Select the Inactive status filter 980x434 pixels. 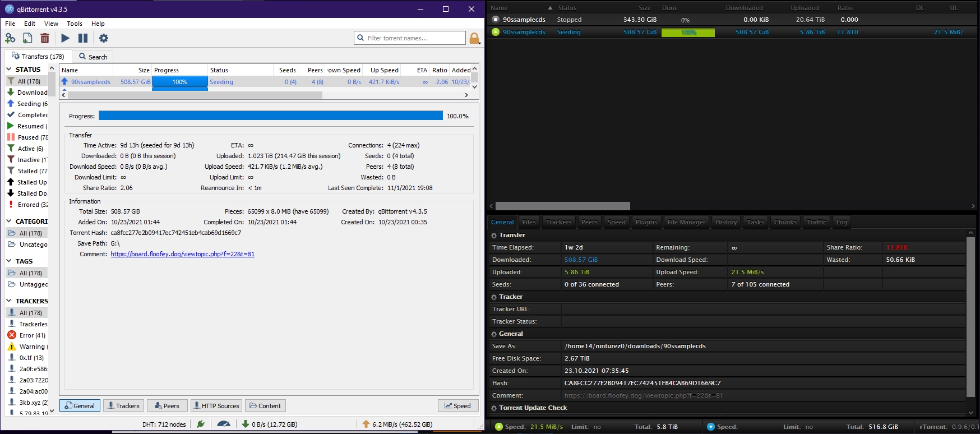pyautogui.click(x=28, y=160)
